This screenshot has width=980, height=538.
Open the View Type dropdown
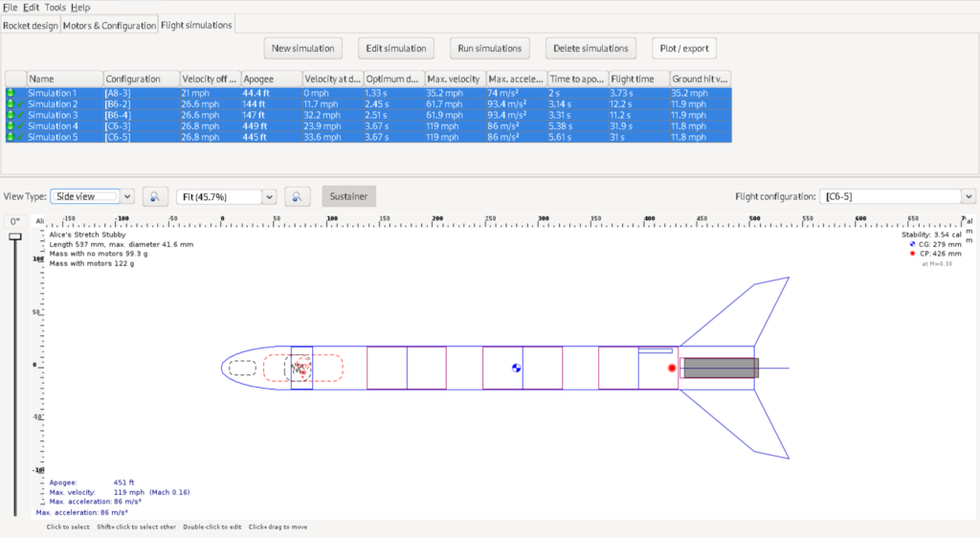pyautogui.click(x=92, y=196)
